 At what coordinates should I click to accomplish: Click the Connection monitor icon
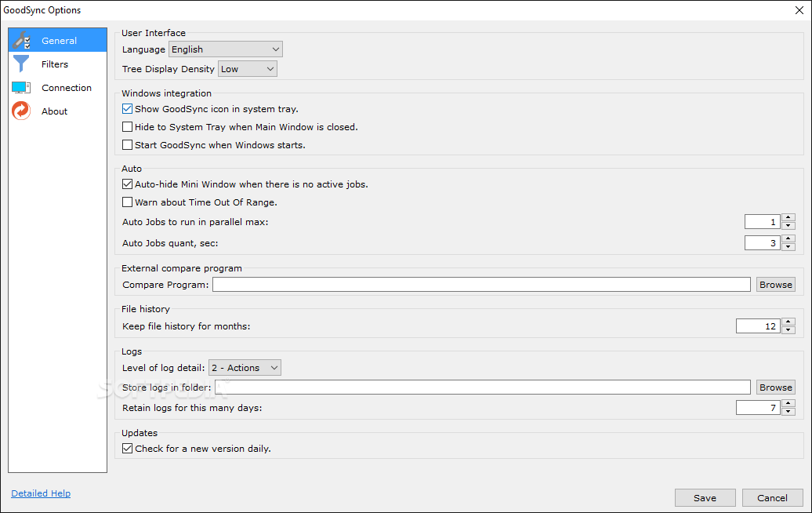point(21,88)
